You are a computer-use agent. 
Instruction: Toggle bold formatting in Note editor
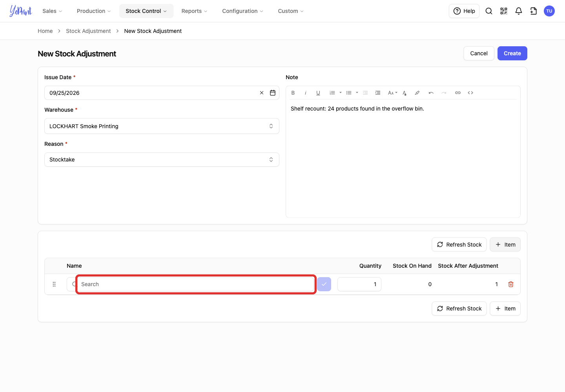pos(293,93)
